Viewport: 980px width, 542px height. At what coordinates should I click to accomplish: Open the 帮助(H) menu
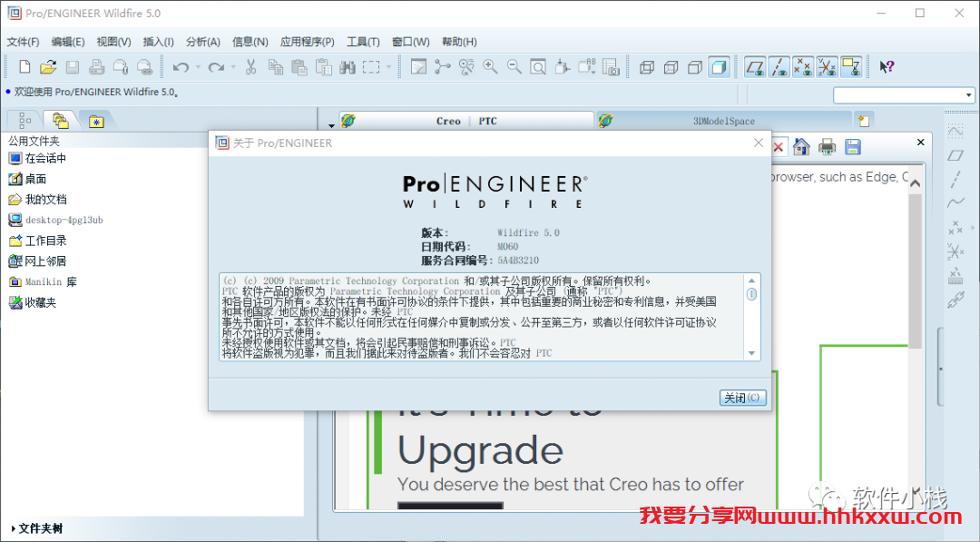point(459,42)
